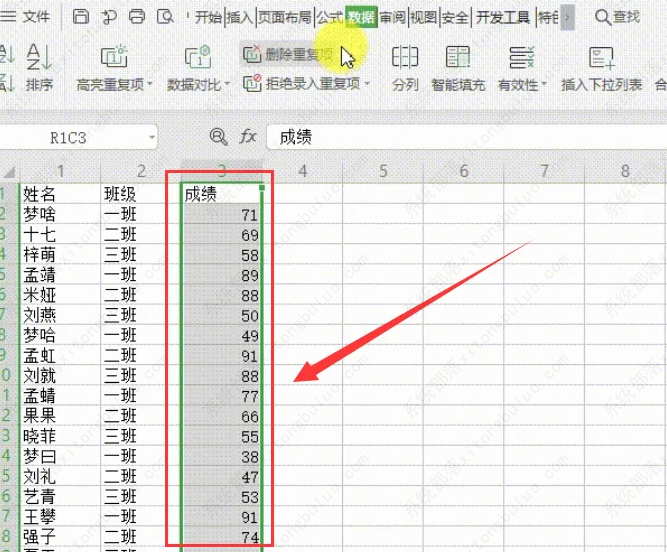The height and width of the screenshot is (552, 667).
Task: Click the descending sort icon
Action: click(x=7, y=82)
